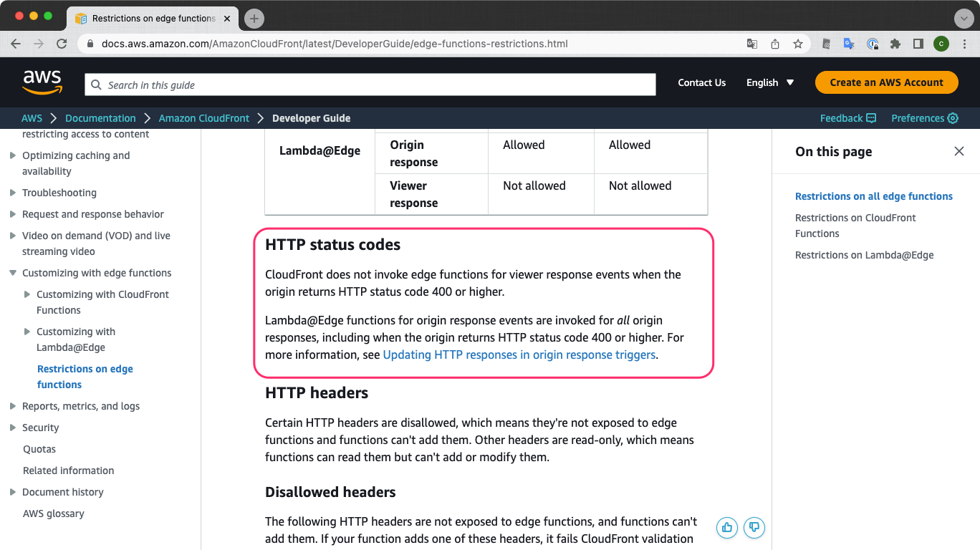This screenshot has width=980, height=550.
Task: Click the 1Password extension icon
Action: (x=873, y=44)
